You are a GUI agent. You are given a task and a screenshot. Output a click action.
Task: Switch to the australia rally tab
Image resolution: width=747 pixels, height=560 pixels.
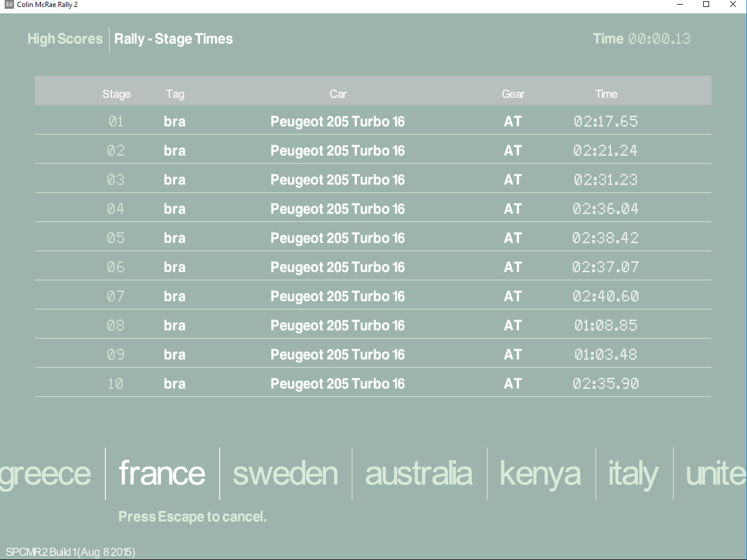(419, 474)
